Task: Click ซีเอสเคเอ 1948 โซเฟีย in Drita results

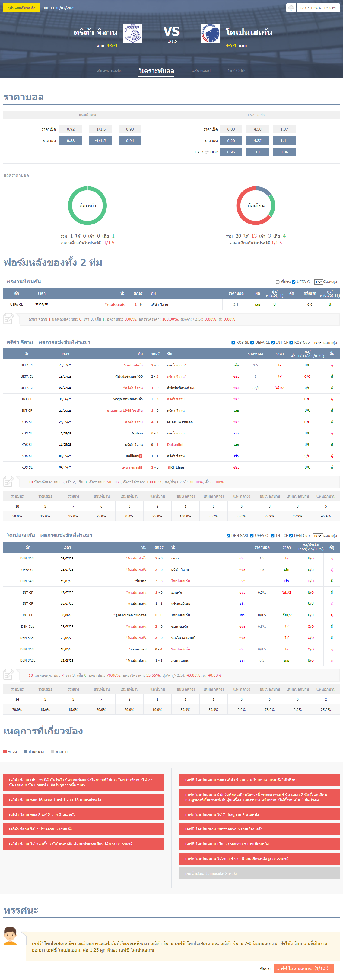Action: [125, 411]
